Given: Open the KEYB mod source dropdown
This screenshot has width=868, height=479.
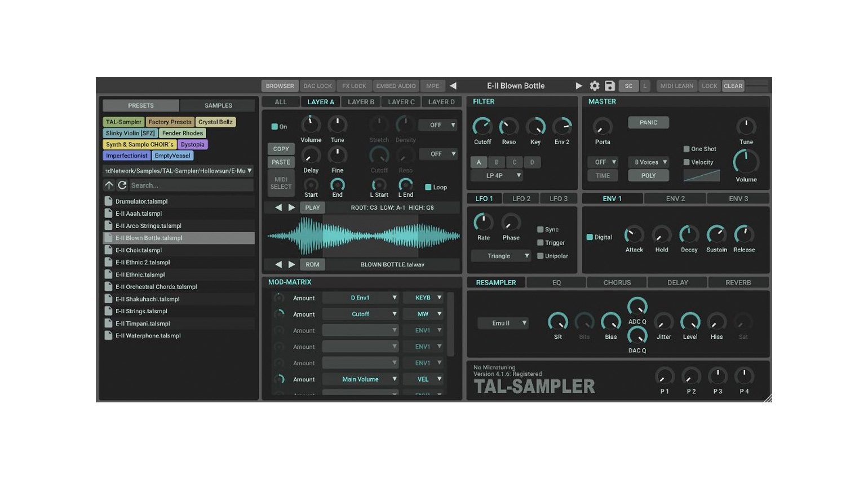Looking at the screenshot, I should (x=423, y=298).
